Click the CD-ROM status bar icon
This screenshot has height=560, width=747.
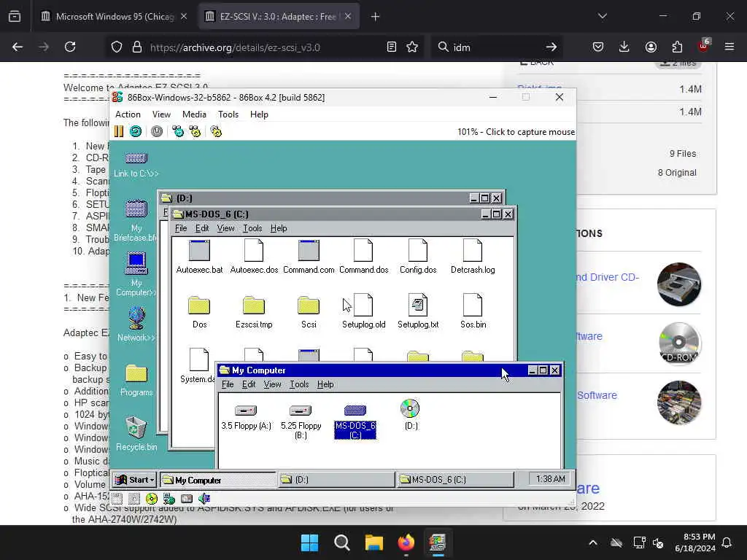[152, 499]
